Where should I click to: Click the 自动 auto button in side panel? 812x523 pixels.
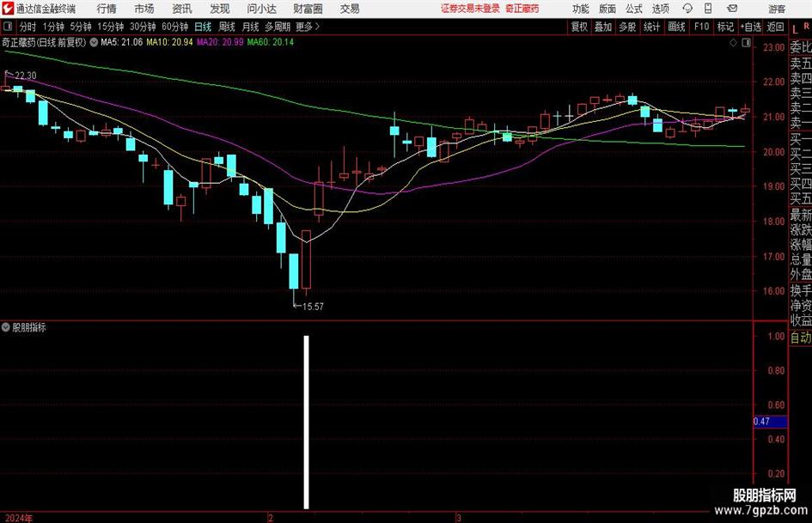click(801, 338)
